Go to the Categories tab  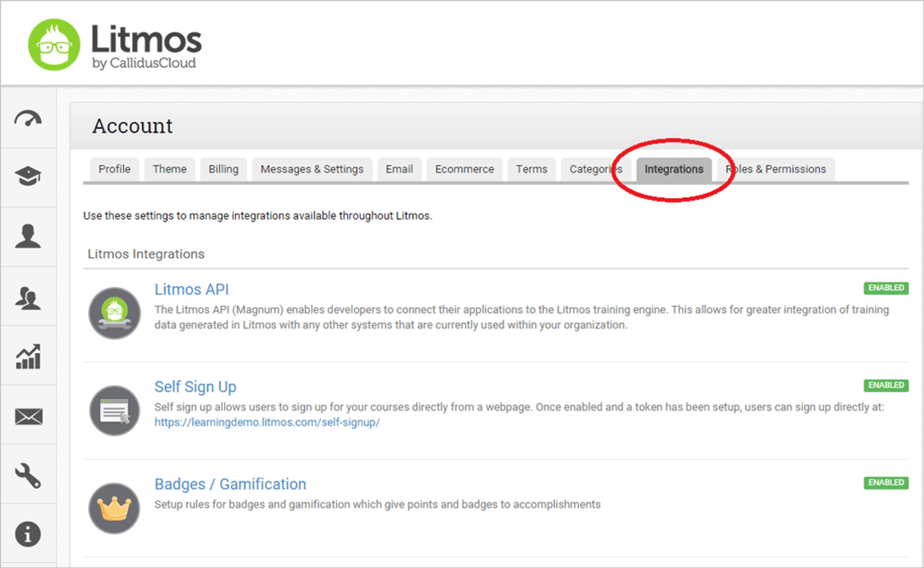coord(596,169)
